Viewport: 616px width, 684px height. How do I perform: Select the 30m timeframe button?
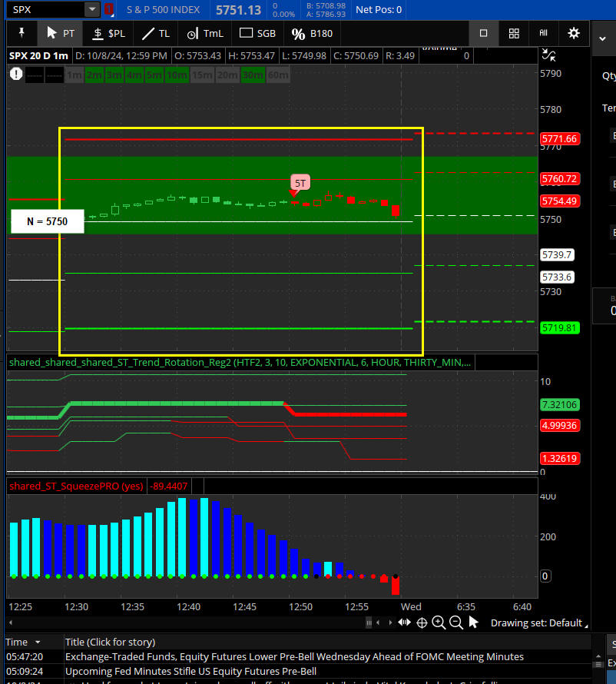coord(251,75)
